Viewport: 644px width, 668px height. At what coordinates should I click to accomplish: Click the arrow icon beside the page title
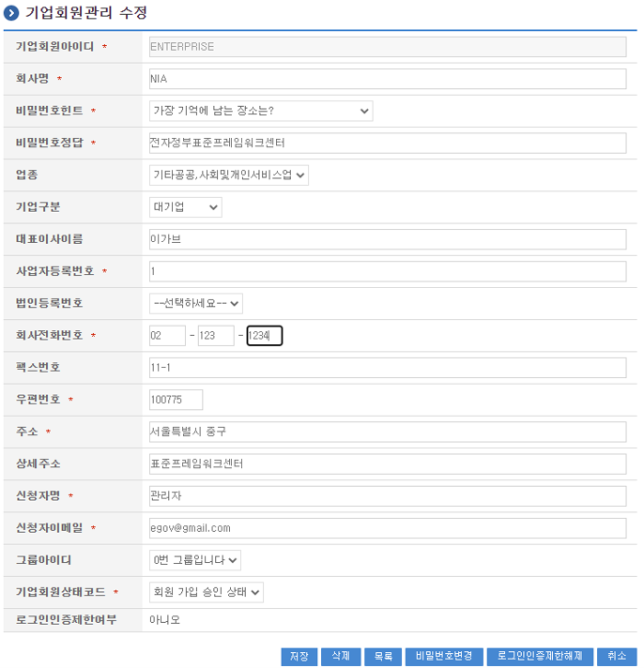click(11, 13)
